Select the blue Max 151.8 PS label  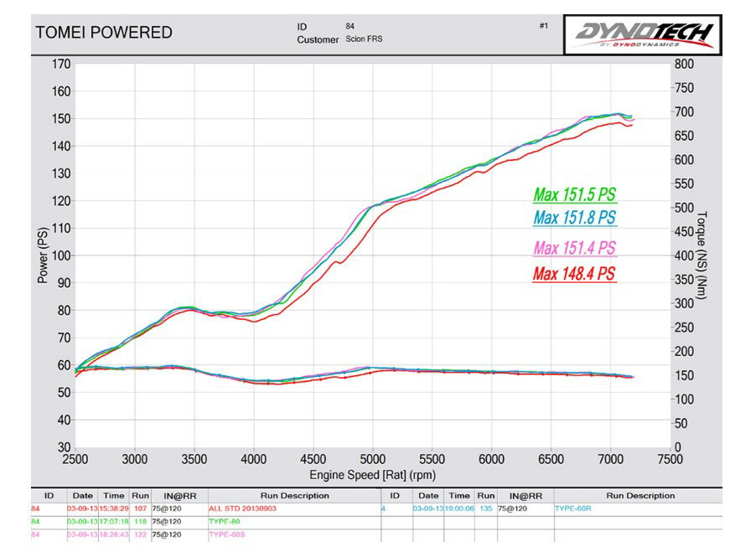click(x=575, y=218)
